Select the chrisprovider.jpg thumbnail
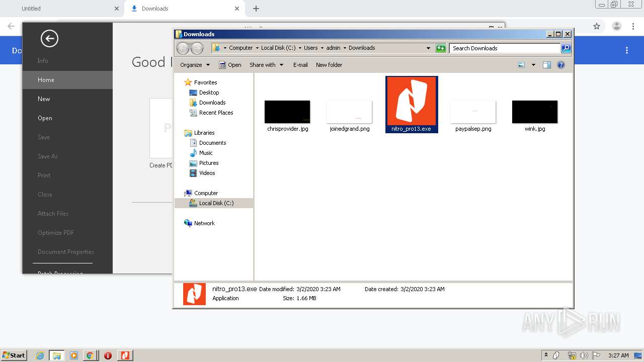The width and height of the screenshot is (644, 362). tap(287, 112)
